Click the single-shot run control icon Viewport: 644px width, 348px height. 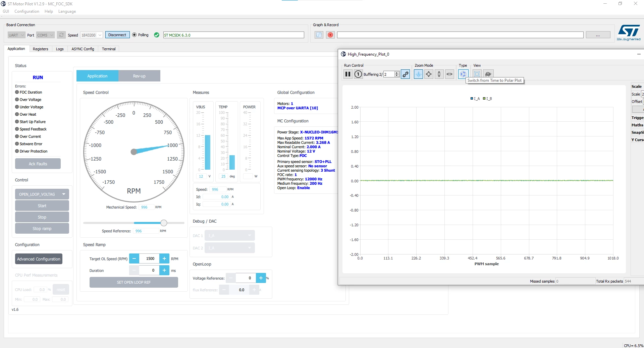358,74
